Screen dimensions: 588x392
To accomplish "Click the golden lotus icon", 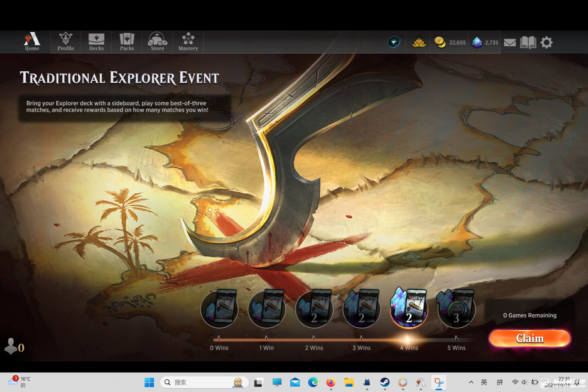I will point(419,42).
